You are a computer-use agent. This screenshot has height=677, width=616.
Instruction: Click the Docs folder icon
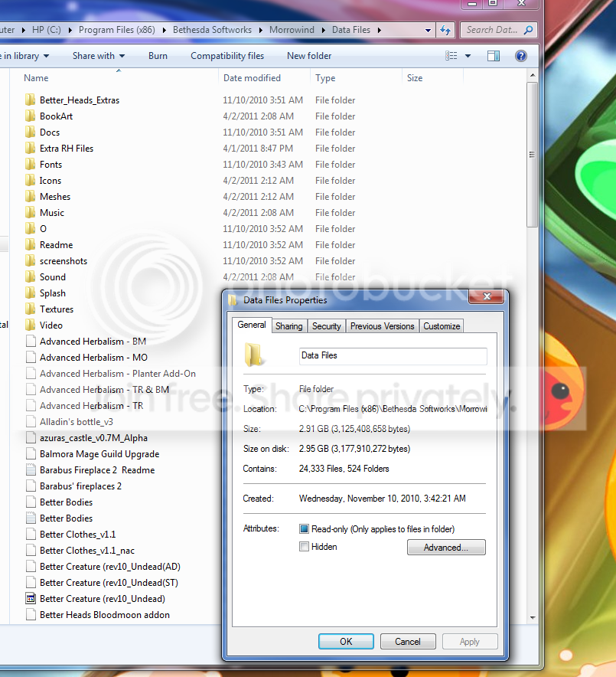coord(30,132)
